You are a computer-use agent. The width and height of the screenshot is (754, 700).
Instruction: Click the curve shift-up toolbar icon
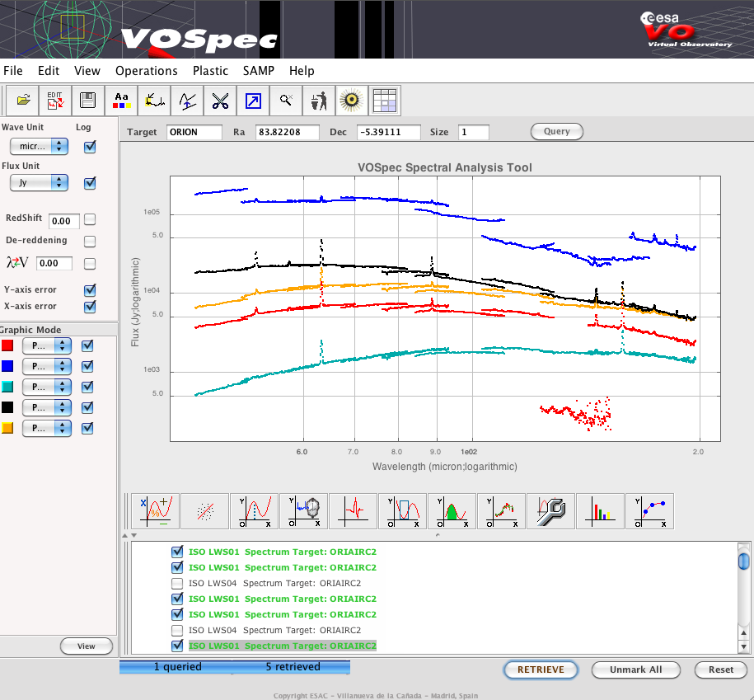click(188, 101)
